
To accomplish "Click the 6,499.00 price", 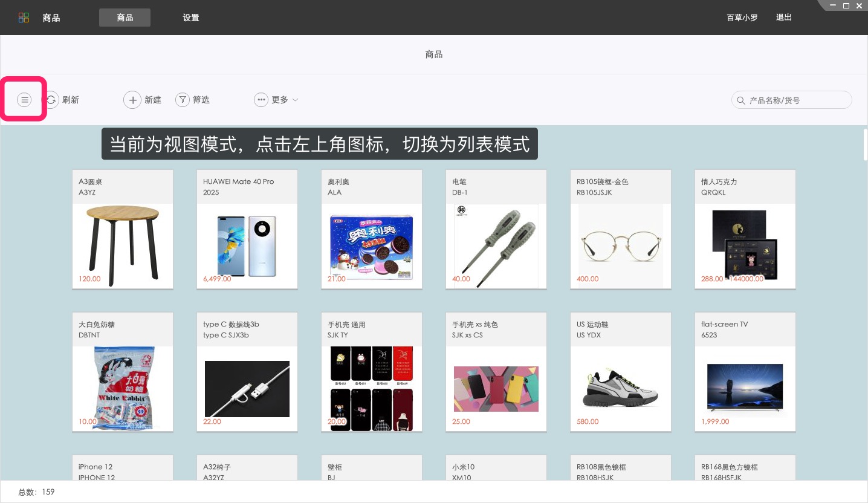I will (x=217, y=279).
